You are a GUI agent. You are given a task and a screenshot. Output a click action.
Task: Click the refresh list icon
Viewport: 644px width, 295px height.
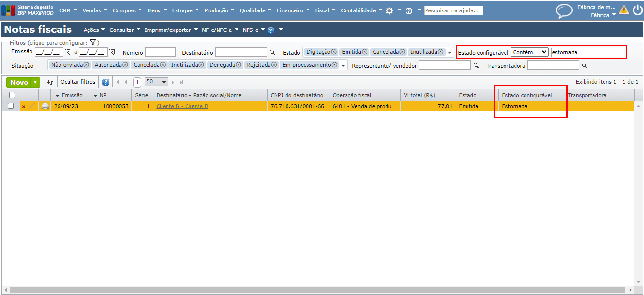[x=50, y=82]
